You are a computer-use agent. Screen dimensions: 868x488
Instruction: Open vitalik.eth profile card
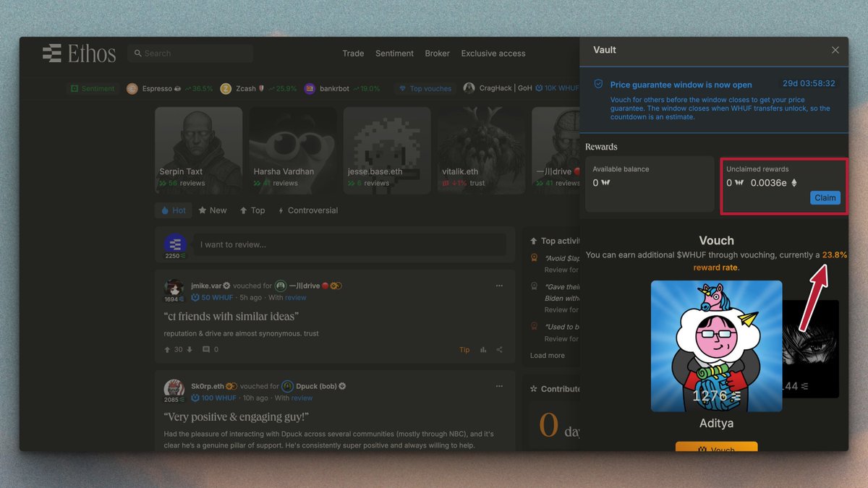[481, 150]
